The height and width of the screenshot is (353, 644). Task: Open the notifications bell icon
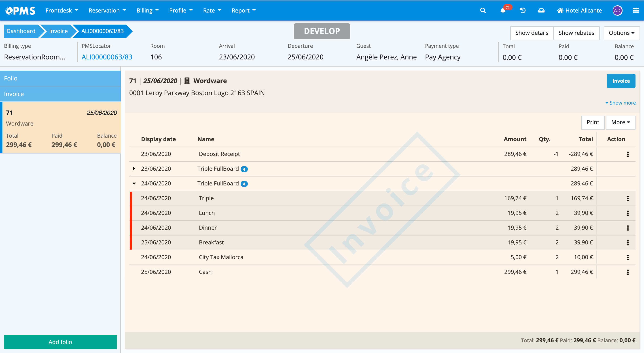503,11
